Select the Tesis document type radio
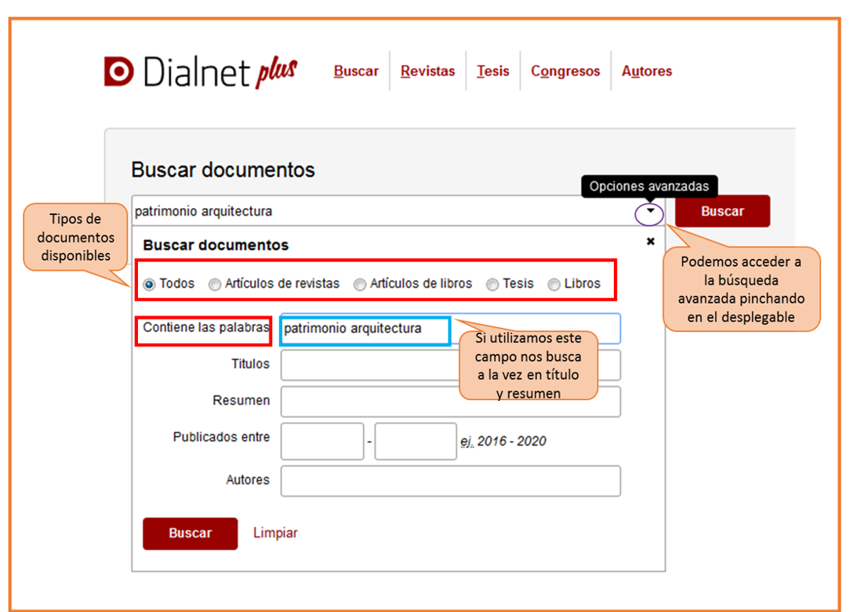The width and height of the screenshot is (868, 612). pyautogui.click(x=492, y=285)
